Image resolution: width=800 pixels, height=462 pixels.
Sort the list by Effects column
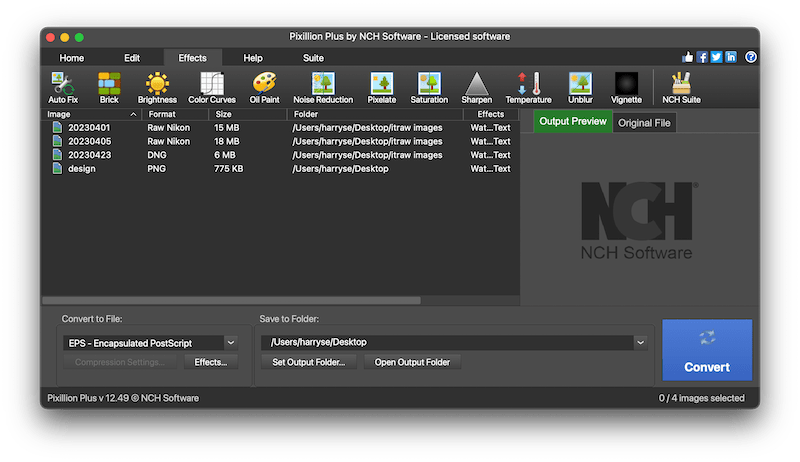click(491, 114)
